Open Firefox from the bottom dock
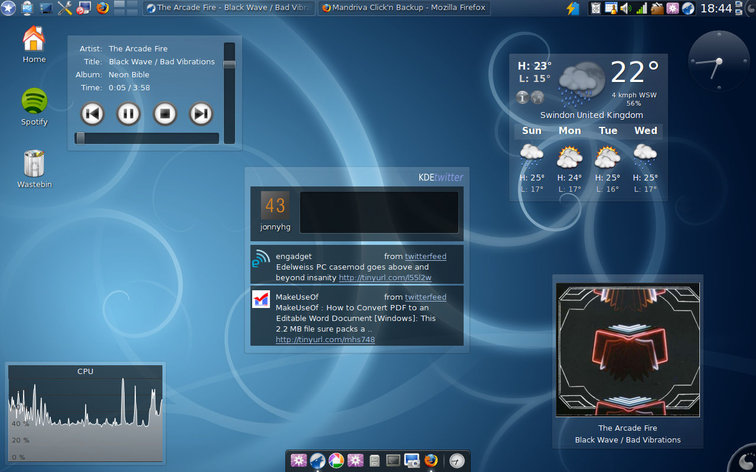The height and width of the screenshot is (472, 756). point(431,460)
